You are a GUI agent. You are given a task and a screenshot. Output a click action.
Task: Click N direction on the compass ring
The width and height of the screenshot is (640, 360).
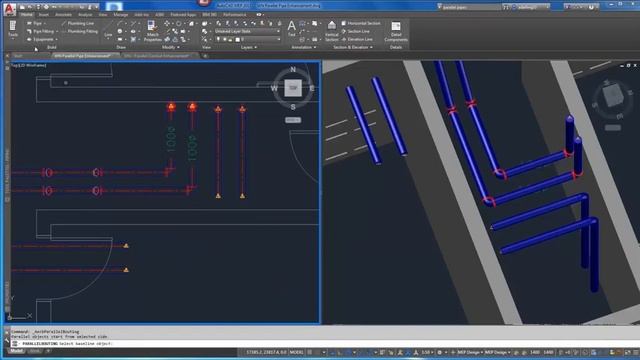(x=293, y=69)
